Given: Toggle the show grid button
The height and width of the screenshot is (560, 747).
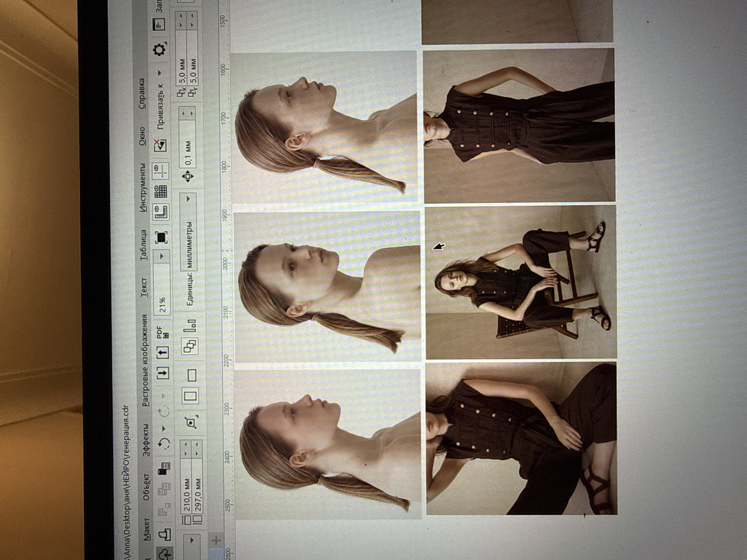Looking at the screenshot, I should point(161,192).
